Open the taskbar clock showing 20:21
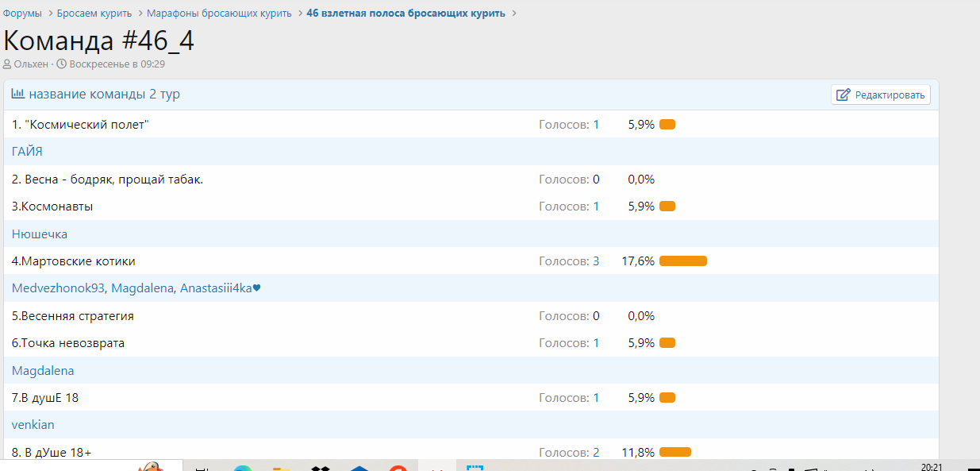The height and width of the screenshot is (471, 980). coord(932,467)
